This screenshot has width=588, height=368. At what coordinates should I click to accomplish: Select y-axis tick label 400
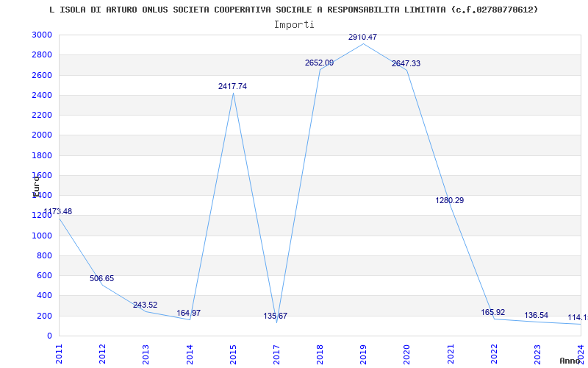[45, 296]
